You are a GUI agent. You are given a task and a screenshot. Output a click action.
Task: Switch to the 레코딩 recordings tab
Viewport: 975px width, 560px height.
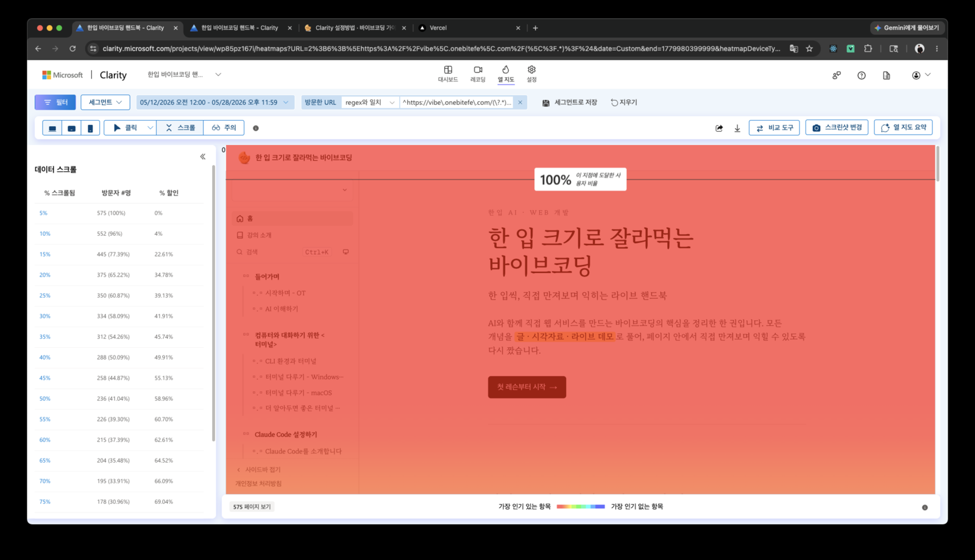pos(478,74)
